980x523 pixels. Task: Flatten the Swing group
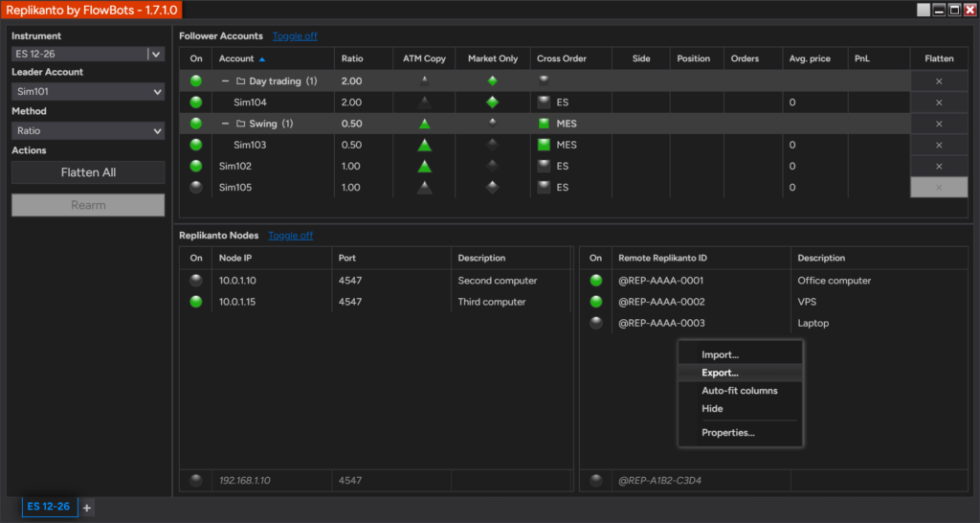tap(939, 124)
